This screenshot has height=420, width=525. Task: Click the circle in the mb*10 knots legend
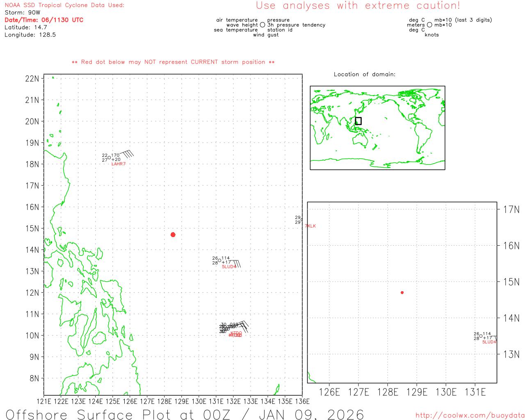[x=429, y=25]
